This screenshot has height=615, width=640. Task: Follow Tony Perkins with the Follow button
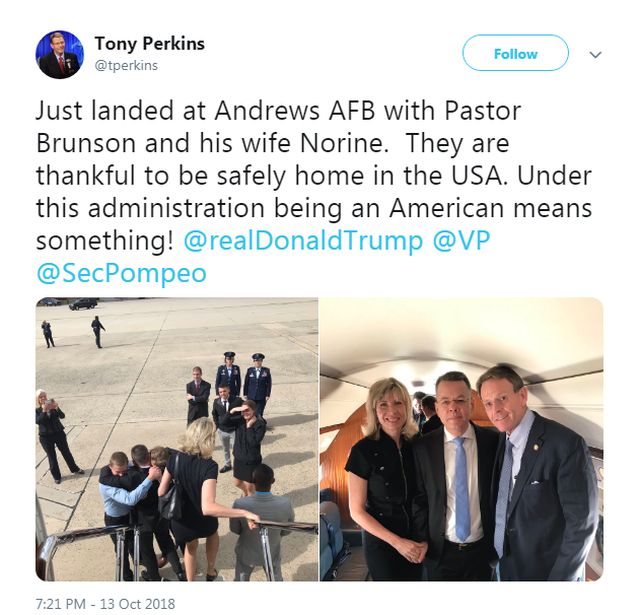pyautogui.click(x=515, y=53)
